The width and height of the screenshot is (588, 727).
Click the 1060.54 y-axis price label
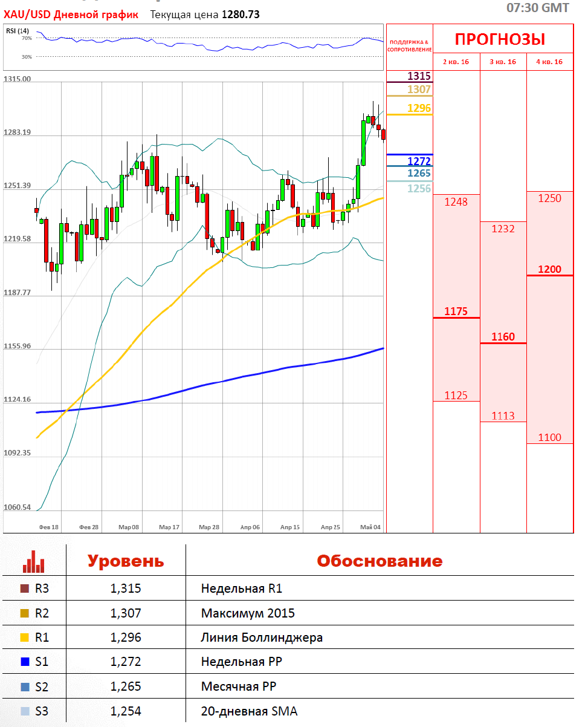point(17,507)
